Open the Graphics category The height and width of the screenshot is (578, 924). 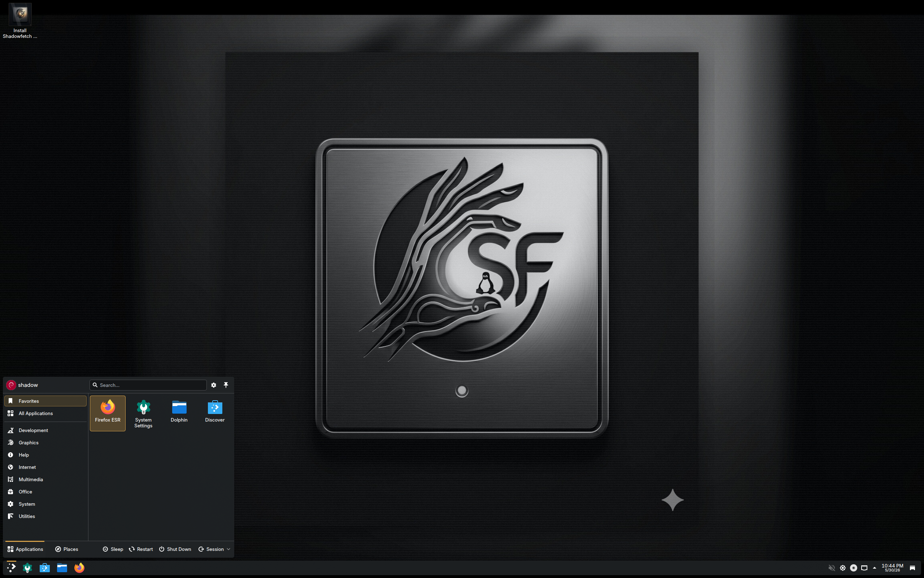coord(45,442)
